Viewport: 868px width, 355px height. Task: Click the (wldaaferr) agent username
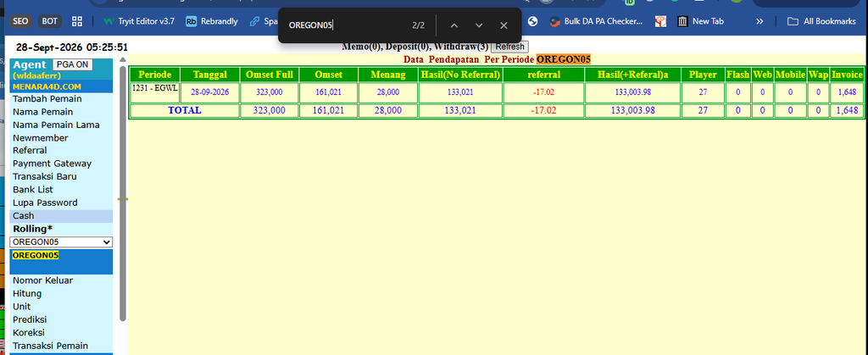pos(36,75)
